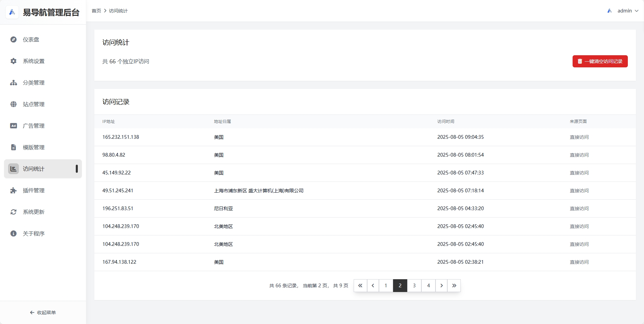644x324 pixels.
Task: Select the system update refresh icon
Action: tap(13, 212)
